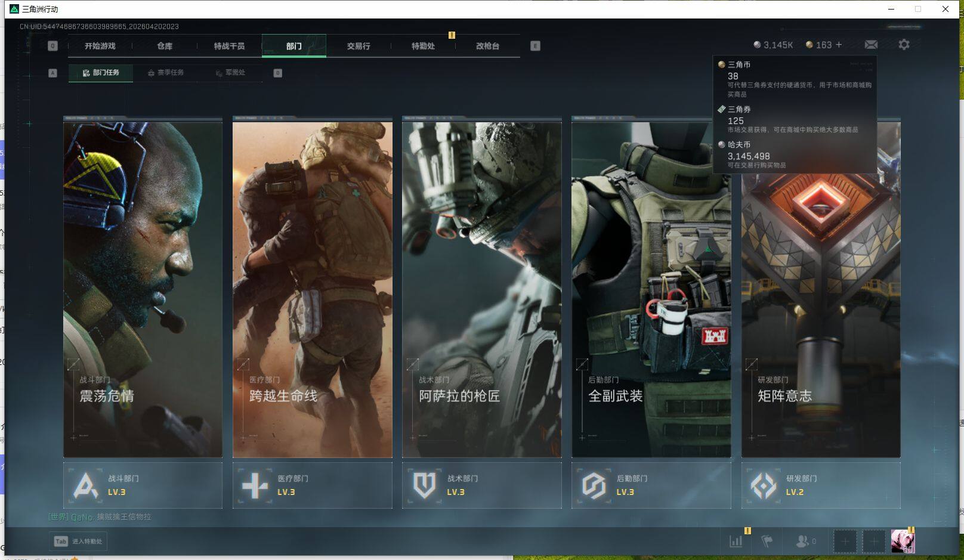Open the 交易行 tab

359,46
